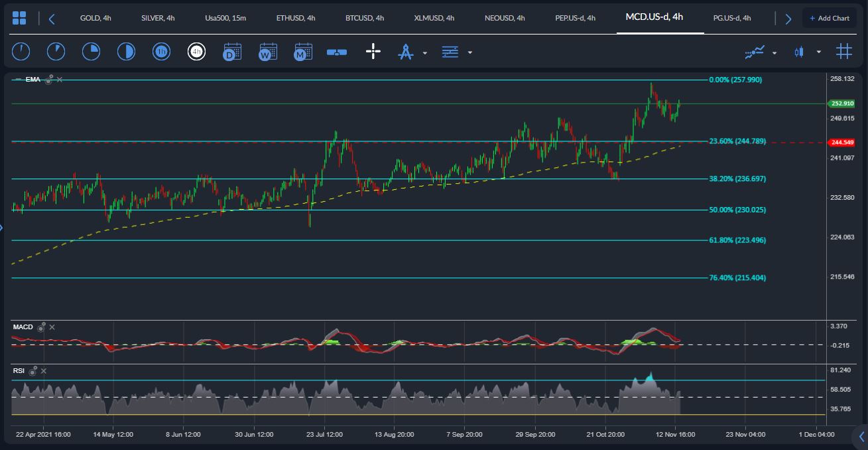Select the daily timeframe calendar icon
This screenshot has width=868, height=450.
tap(231, 51)
